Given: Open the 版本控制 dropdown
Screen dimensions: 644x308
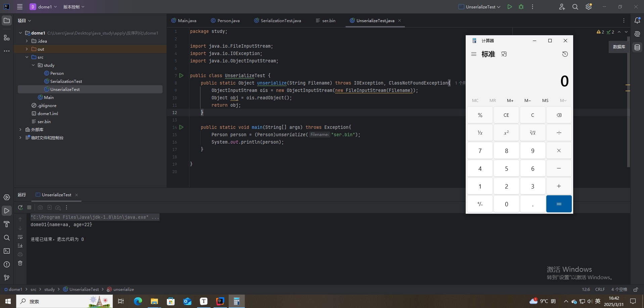Looking at the screenshot, I should [74, 7].
